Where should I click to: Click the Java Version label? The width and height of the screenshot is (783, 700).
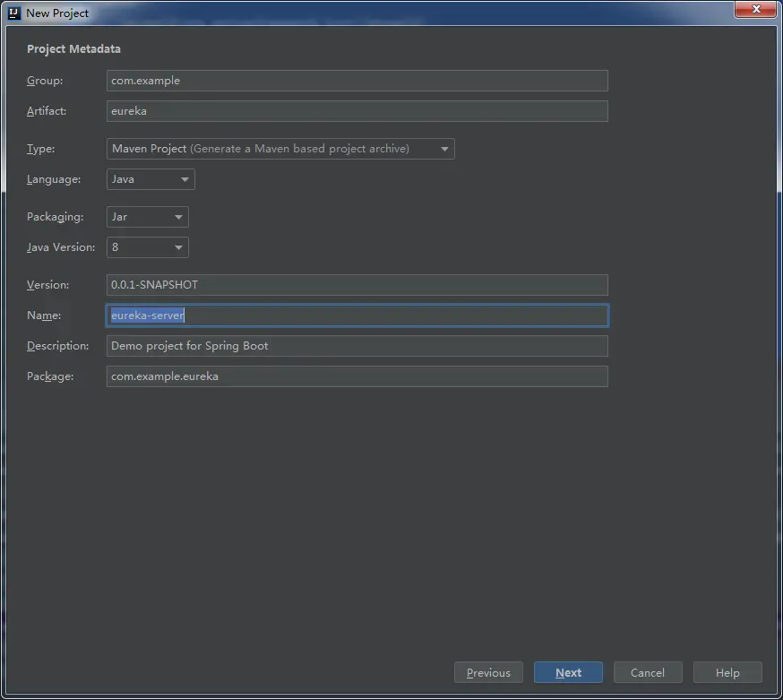pyautogui.click(x=61, y=247)
